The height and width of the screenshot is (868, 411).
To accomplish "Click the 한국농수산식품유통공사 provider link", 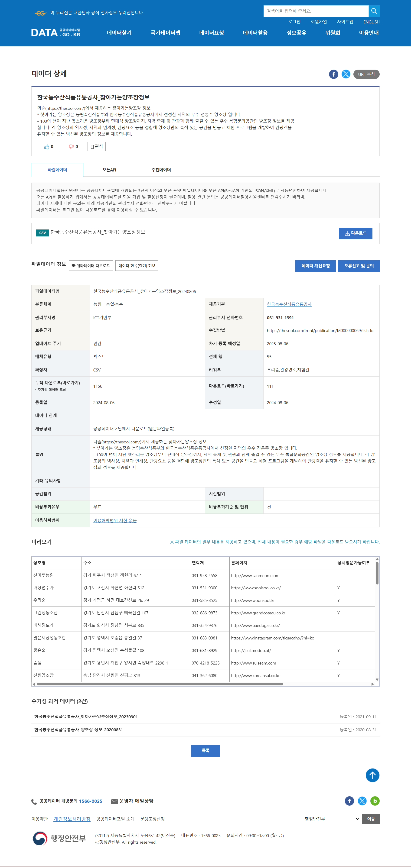I will coord(289,304).
